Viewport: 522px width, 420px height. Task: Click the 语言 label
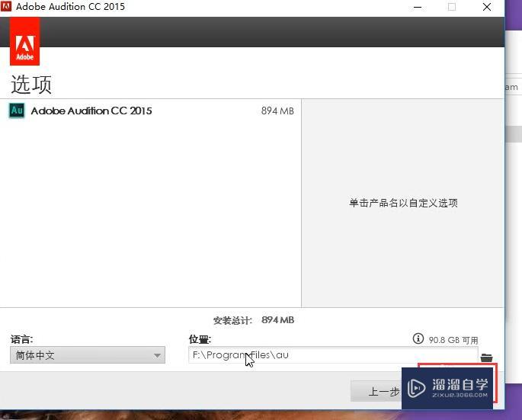coord(21,339)
